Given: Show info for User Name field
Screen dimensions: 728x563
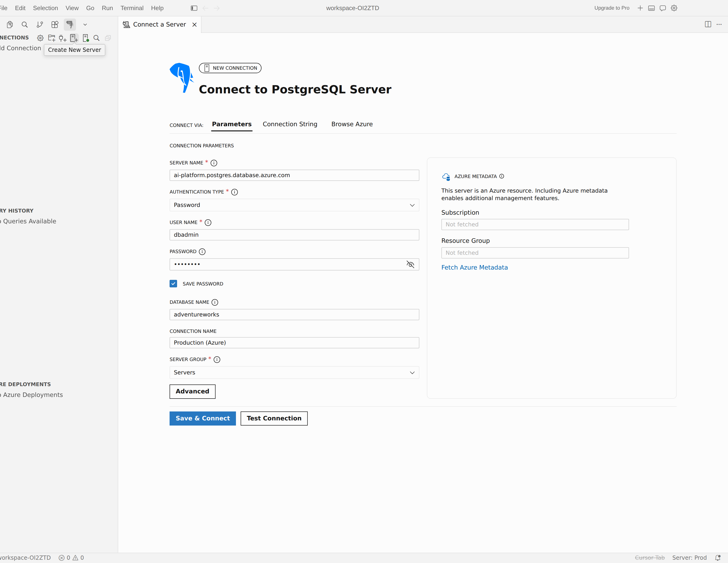Looking at the screenshot, I should (x=208, y=222).
